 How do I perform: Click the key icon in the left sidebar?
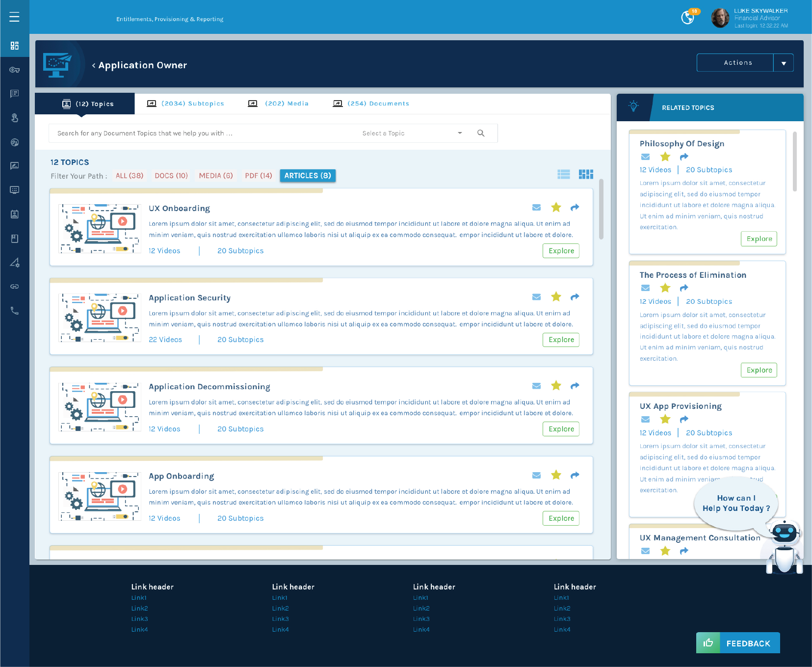point(15,69)
